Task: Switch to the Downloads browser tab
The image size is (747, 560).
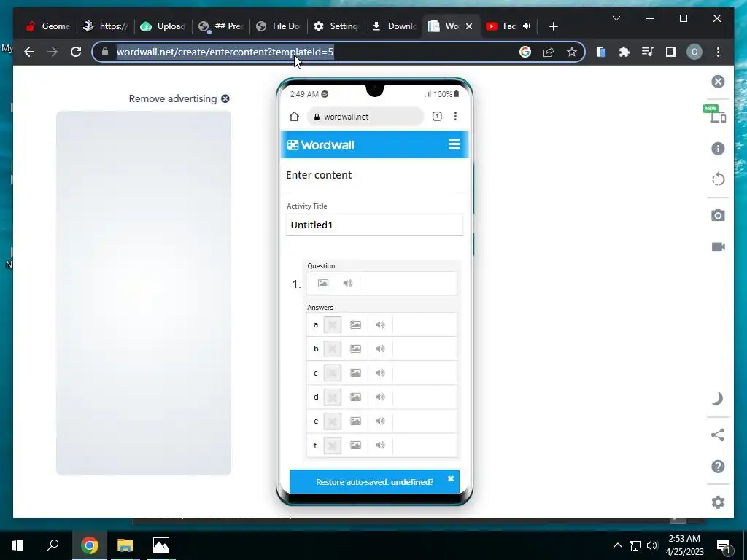Action: point(394,26)
